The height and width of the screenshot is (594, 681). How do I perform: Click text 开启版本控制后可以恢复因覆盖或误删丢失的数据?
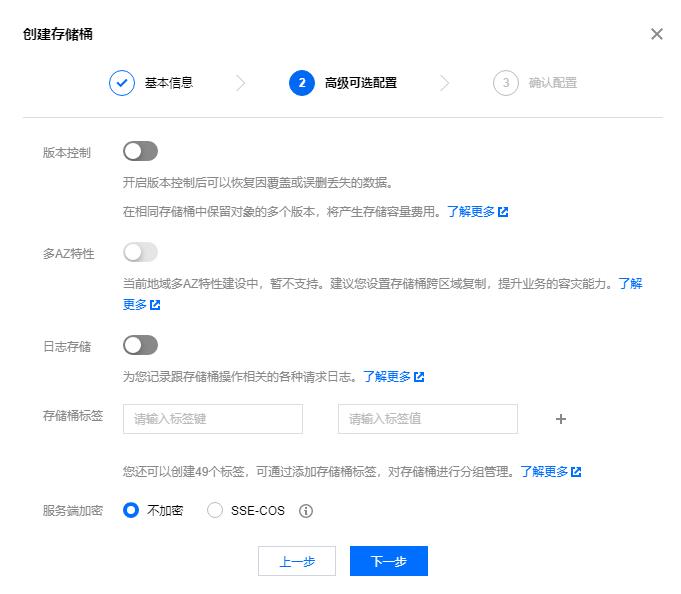point(258,183)
